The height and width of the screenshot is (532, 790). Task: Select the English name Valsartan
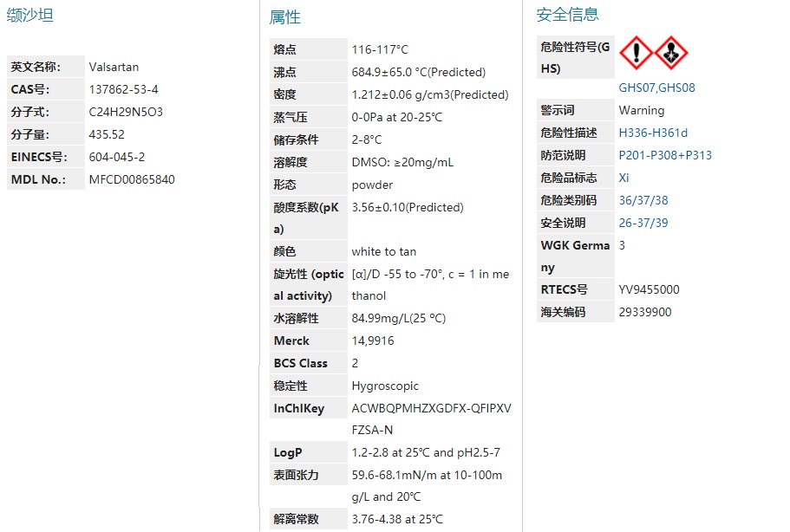click(x=114, y=67)
